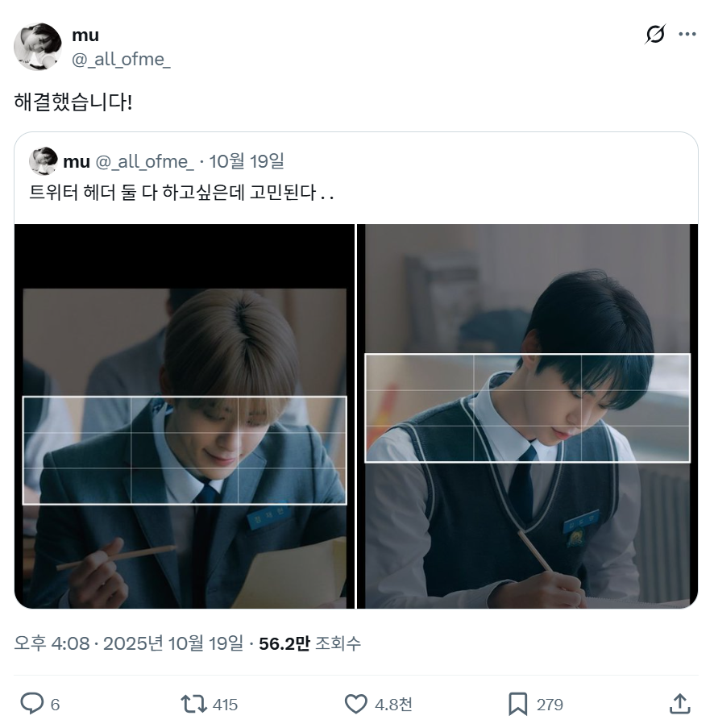This screenshot has width=714, height=728.
Task: Click the share upload arrow icon
Action: (x=679, y=704)
